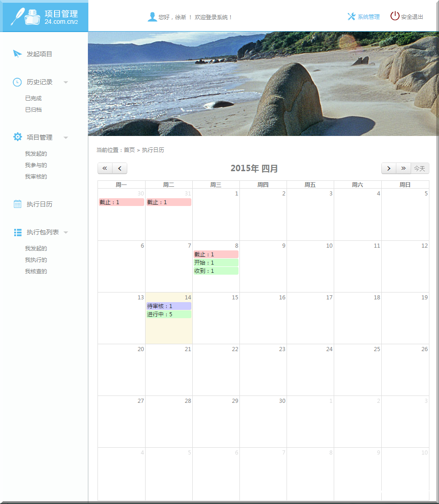439x504 pixels.
Task: Click the 首页 breadcrumb link
Action: (129, 150)
